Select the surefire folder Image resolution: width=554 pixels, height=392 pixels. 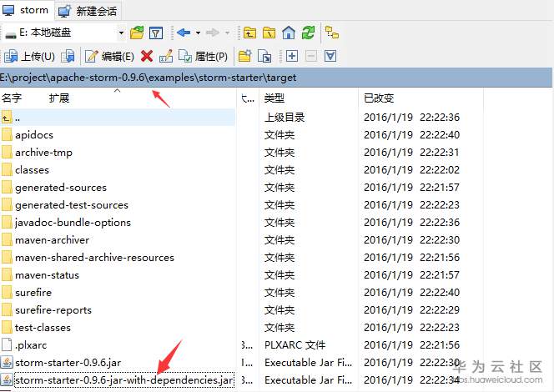(x=33, y=293)
